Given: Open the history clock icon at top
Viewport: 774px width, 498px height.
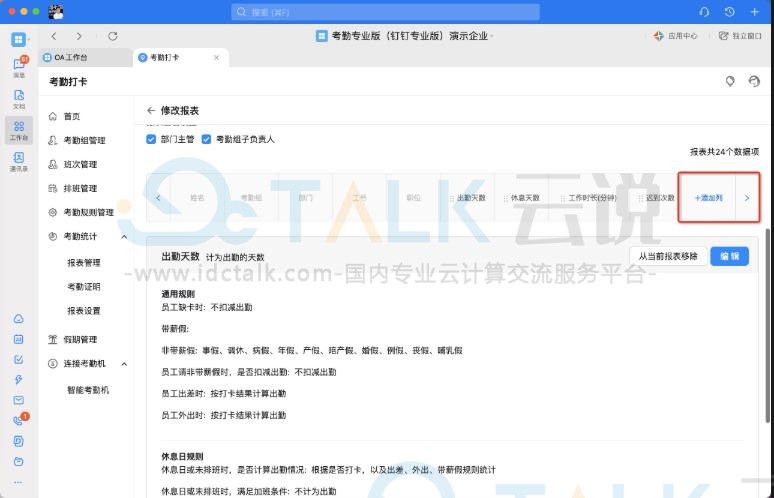Looking at the screenshot, I should tap(730, 12).
